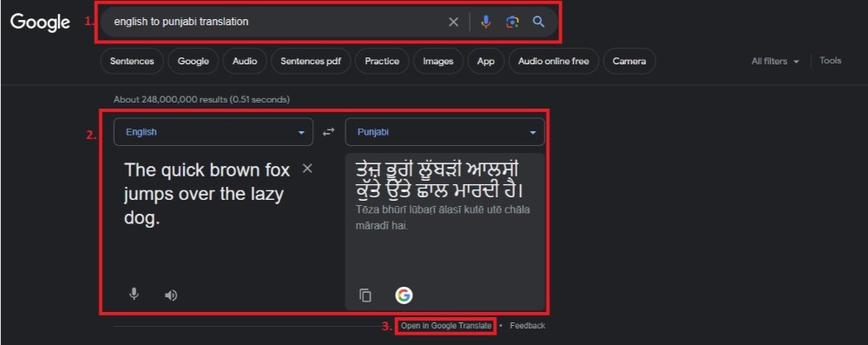The height and width of the screenshot is (345, 868).
Task: Select the Google filter chip
Action: (x=194, y=61)
